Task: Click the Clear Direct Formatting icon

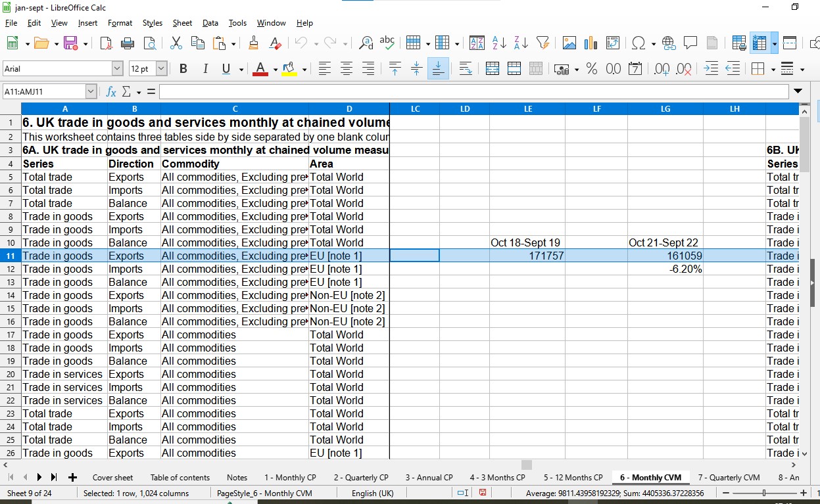Action: tap(276, 43)
